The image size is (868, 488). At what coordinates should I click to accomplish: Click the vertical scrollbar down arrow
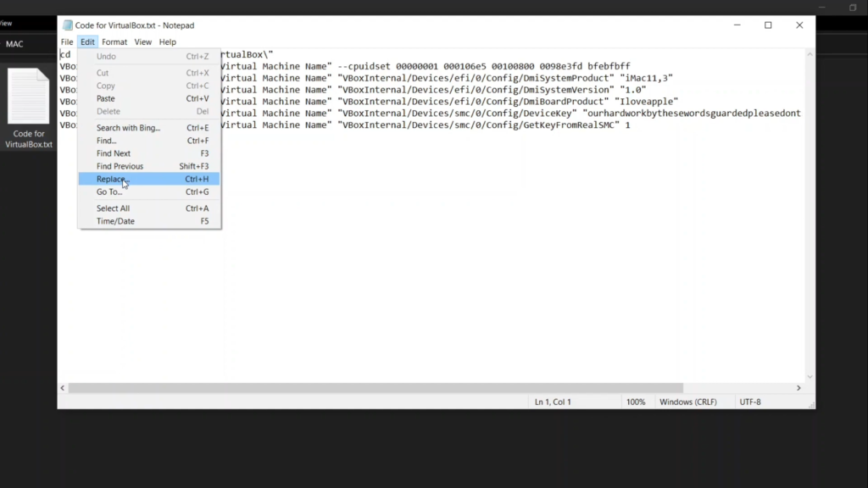pos(810,376)
